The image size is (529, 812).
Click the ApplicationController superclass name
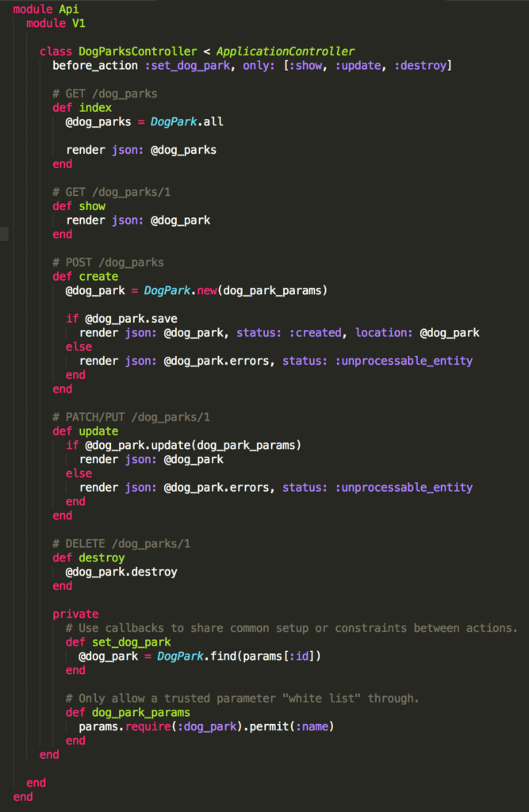tap(286, 52)
